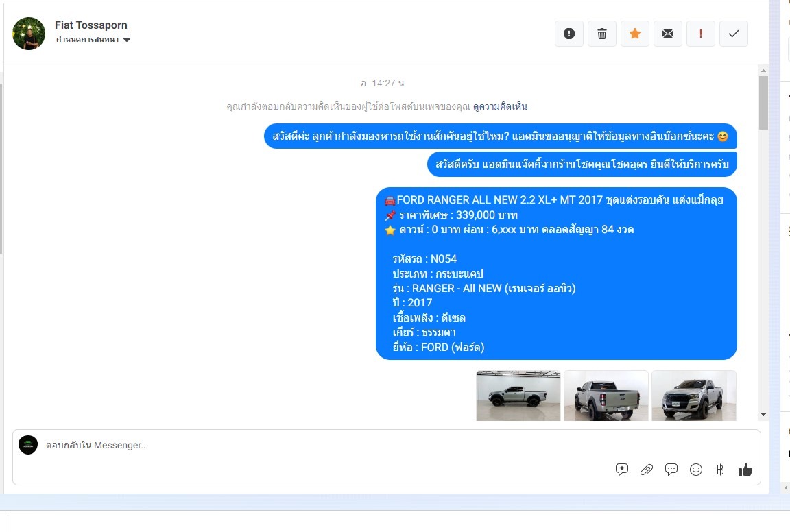The height and width of the screenshot is (532, 790).
Task: Send a thumbs-up like
Action: click(x=745, y=470)
